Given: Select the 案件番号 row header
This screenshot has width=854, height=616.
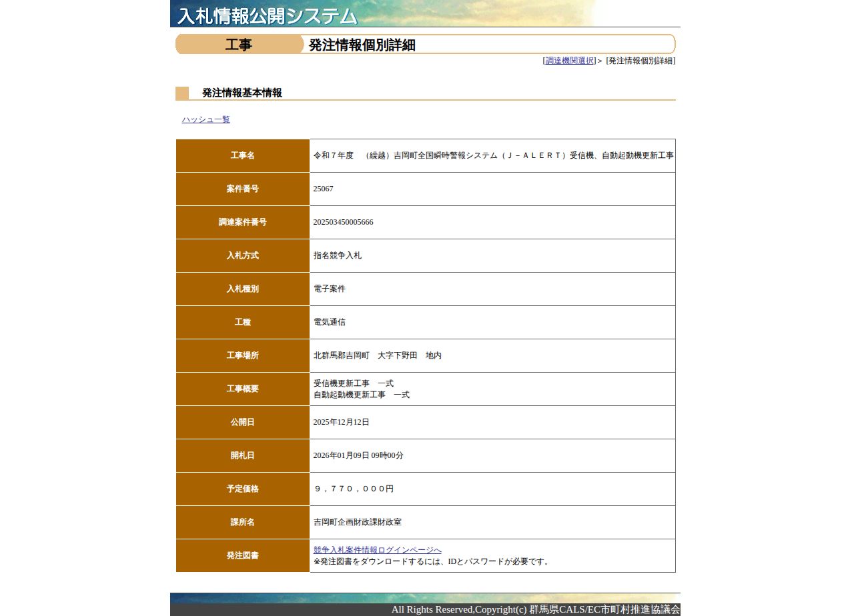Looking at the screenshot, I should point(243,189).
